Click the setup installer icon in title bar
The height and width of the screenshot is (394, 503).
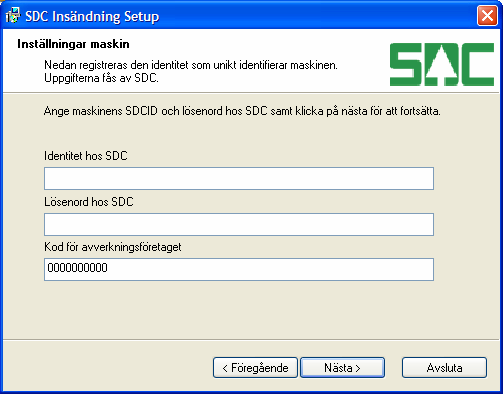pyautogui.click(x=13, y=15)
